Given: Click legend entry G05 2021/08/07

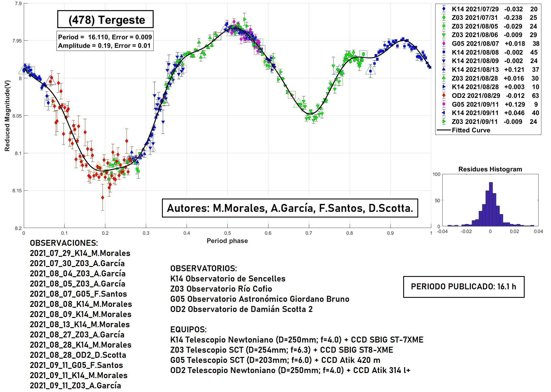Looking at the screenshot, I should click(488, 44).
